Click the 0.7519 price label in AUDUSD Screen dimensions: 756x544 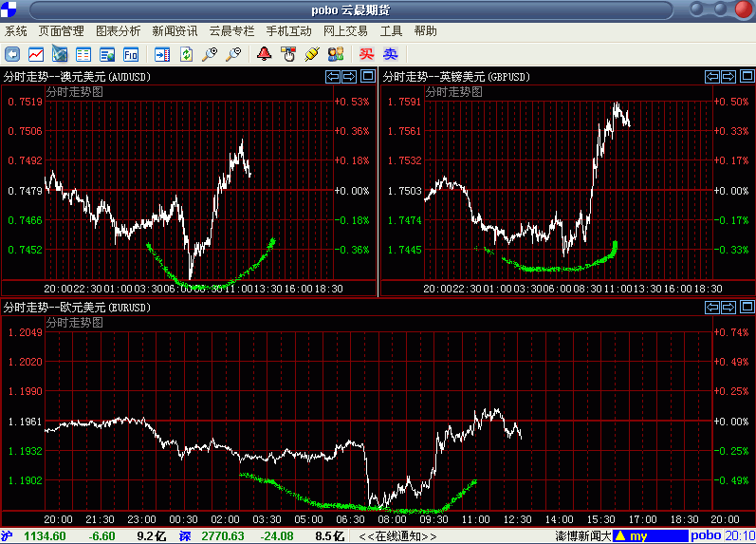click(x=25, y=102)
